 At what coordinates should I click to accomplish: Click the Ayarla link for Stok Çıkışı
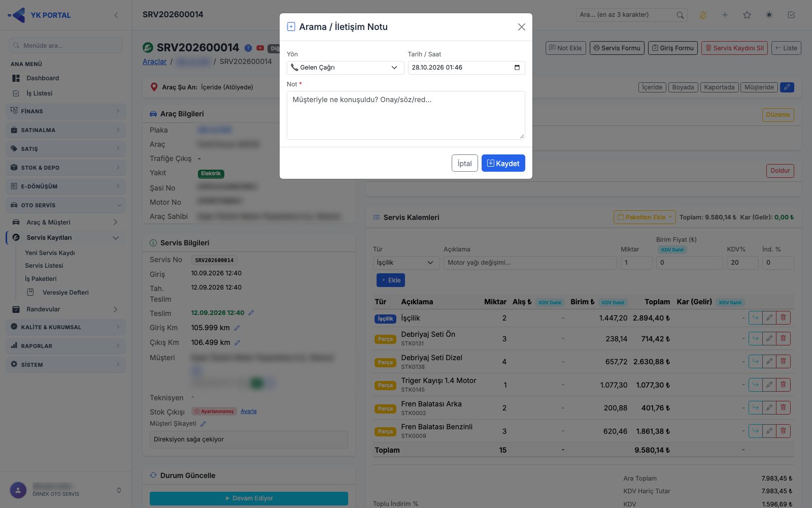tap(249, 411)
